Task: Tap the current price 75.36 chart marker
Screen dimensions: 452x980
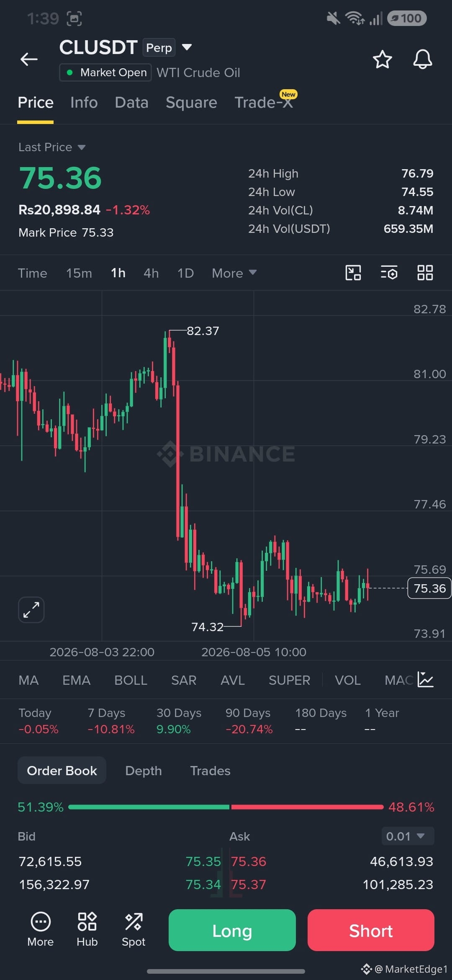Action: pyautogui.click(x=429, y=588)
